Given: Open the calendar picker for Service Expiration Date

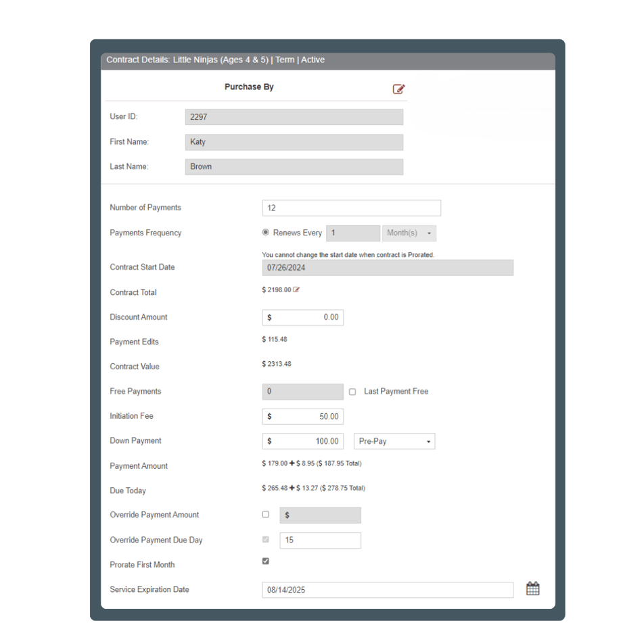Looking at the screenshot, I should [532, 589].
